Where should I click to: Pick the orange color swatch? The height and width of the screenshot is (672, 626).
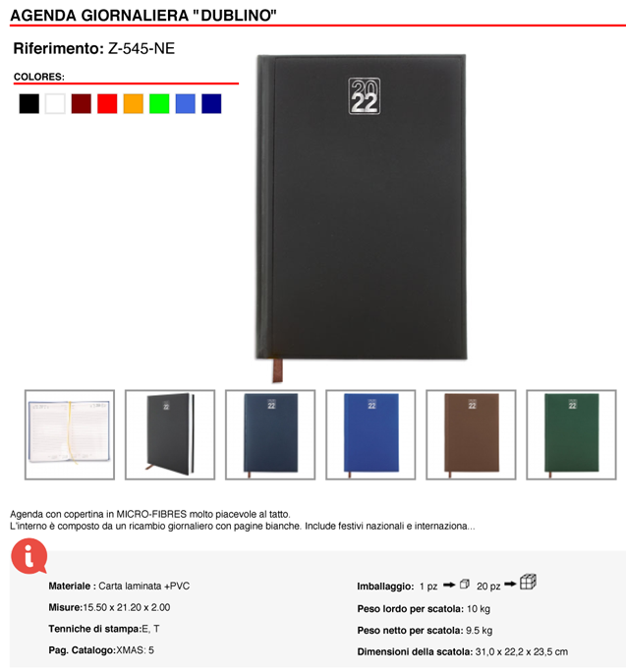pyautogui.click(x=134, y=104)
